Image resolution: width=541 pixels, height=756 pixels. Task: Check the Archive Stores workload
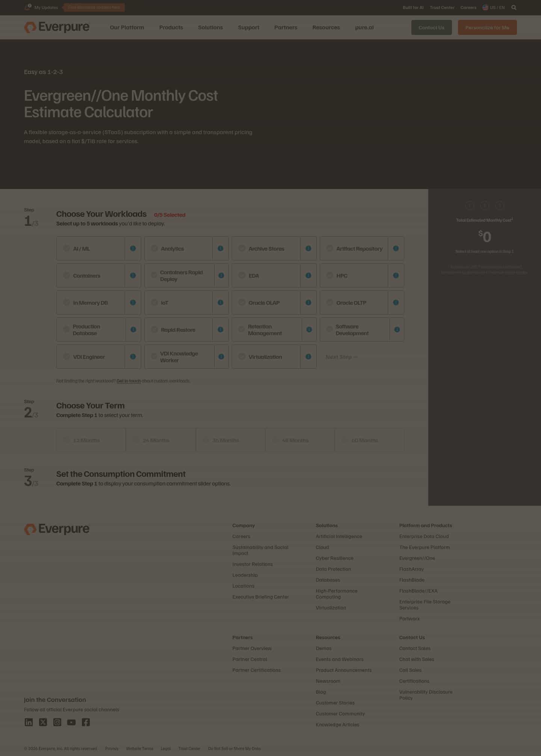266,248
